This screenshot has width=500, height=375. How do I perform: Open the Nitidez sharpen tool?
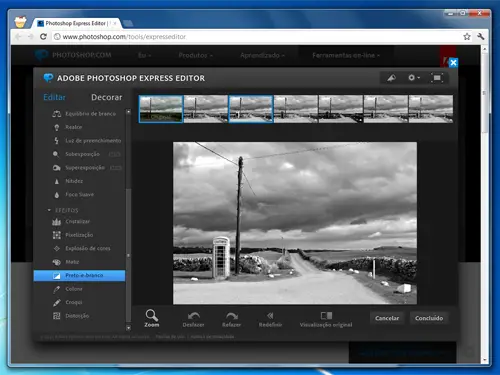pos(68,181)
